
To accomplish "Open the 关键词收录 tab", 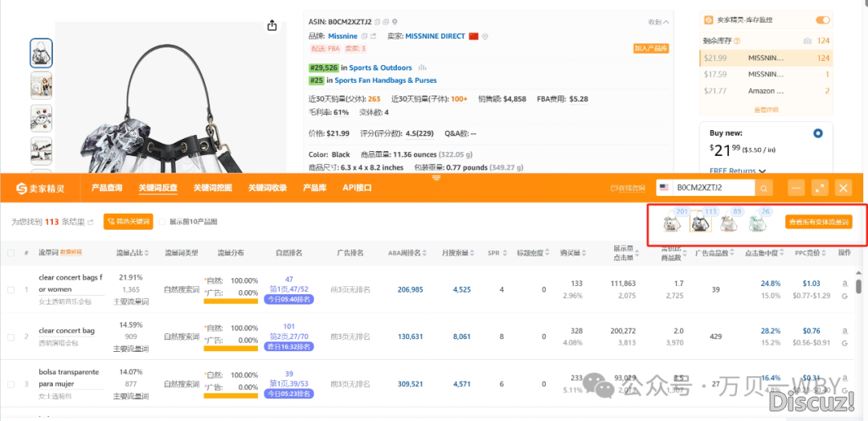I will (x=268, y=187).
